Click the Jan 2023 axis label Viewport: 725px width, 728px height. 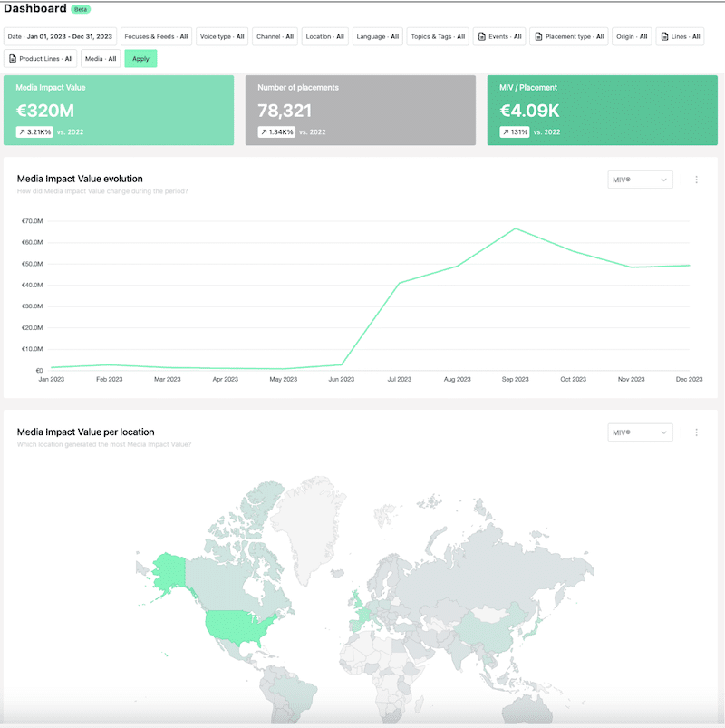pyautogui.click(x=51, y=379)
